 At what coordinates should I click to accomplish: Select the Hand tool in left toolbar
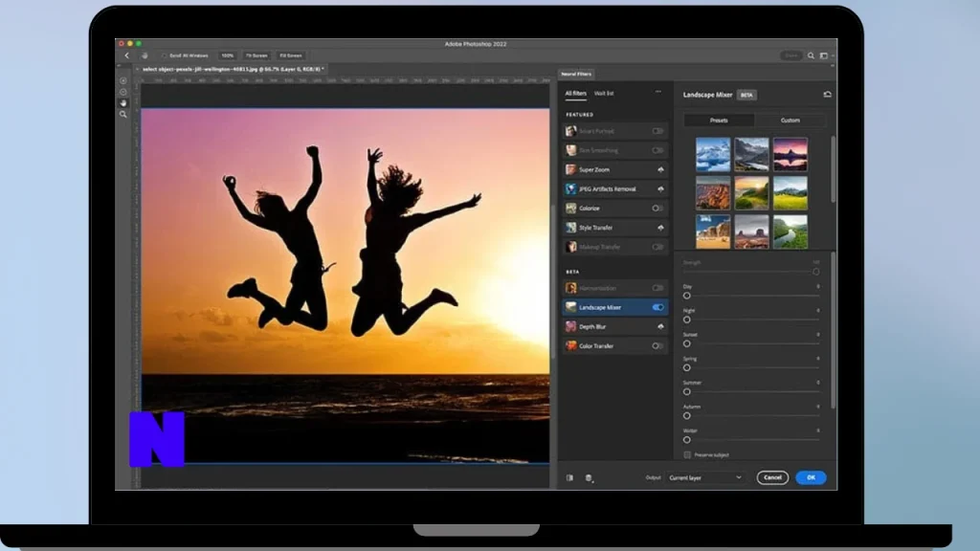click(123, 103)
